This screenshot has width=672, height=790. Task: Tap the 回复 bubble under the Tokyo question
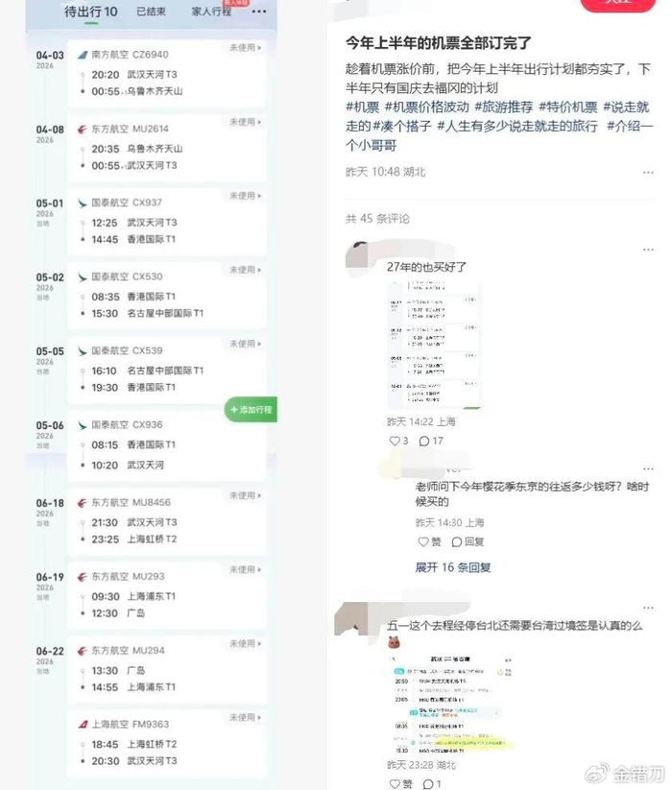[468, 541]
